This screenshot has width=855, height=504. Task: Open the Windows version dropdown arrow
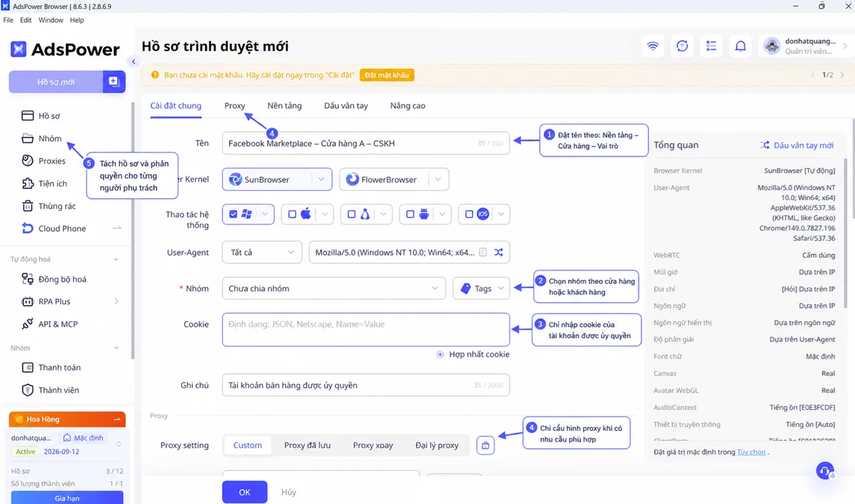265,214
